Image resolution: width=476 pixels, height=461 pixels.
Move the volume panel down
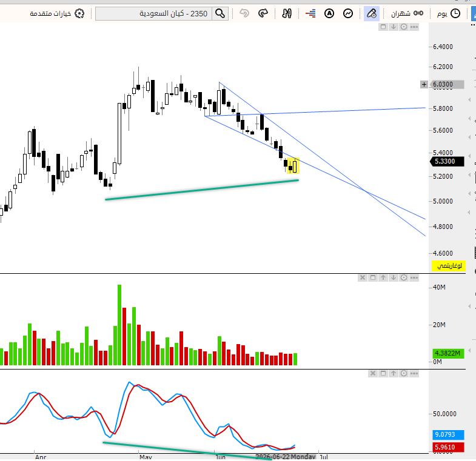(x=394, y=277)
